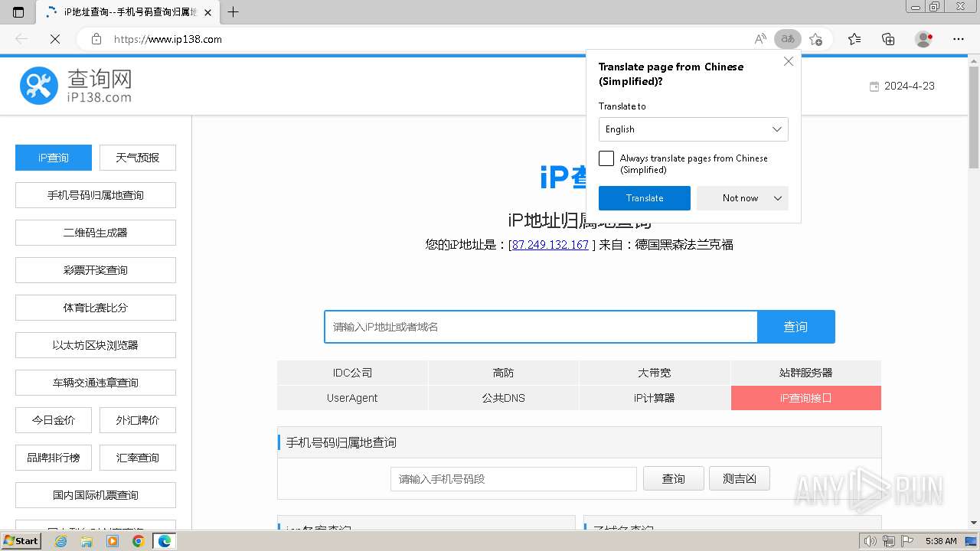Open the Collections icon
The image size is (980, 551).
pyautogui.click(x=888, y=39)
